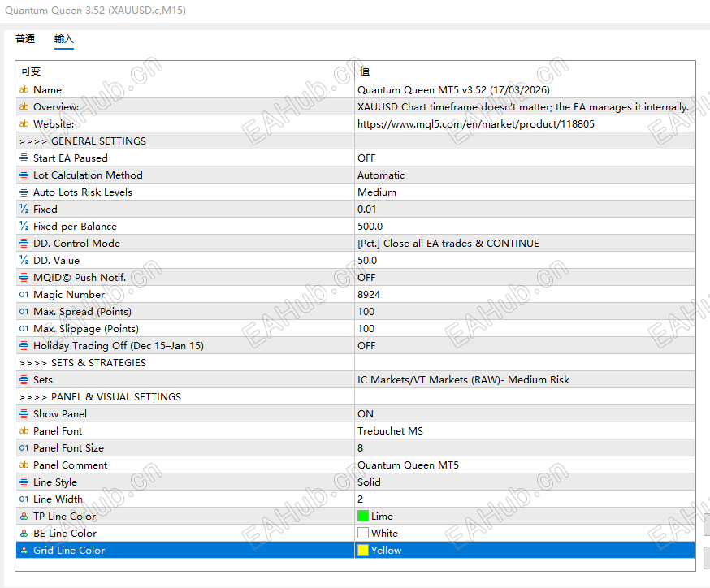Select the 01 integer icon beside Magic Number
This screenshot has width=710, height=588.
click(24, 295)
